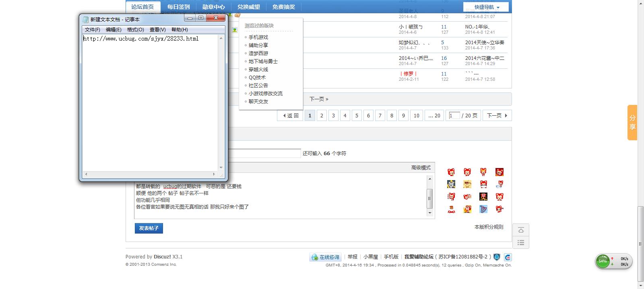Open author 如梦似幻、、、 profile link
644x289 pixels.
[x=415, y=43]
